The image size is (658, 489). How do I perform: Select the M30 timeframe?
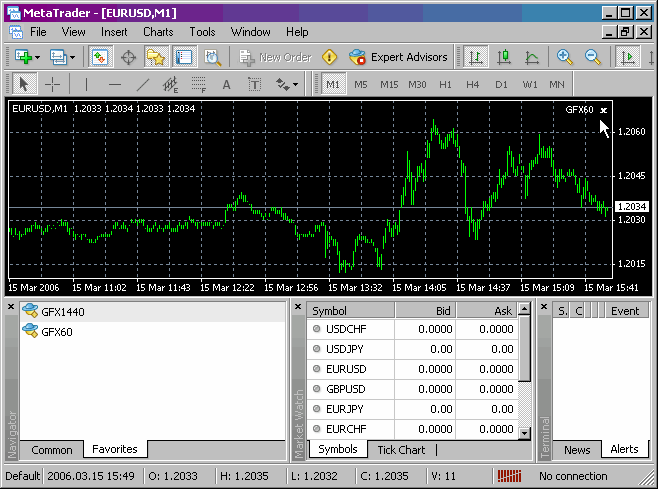[x=417, y=84]
